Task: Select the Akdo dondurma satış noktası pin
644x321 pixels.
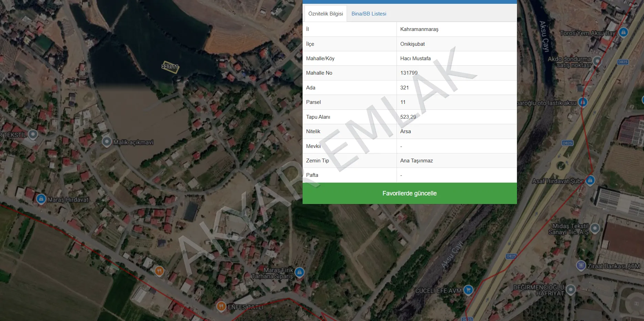Action: pos(597,61)
